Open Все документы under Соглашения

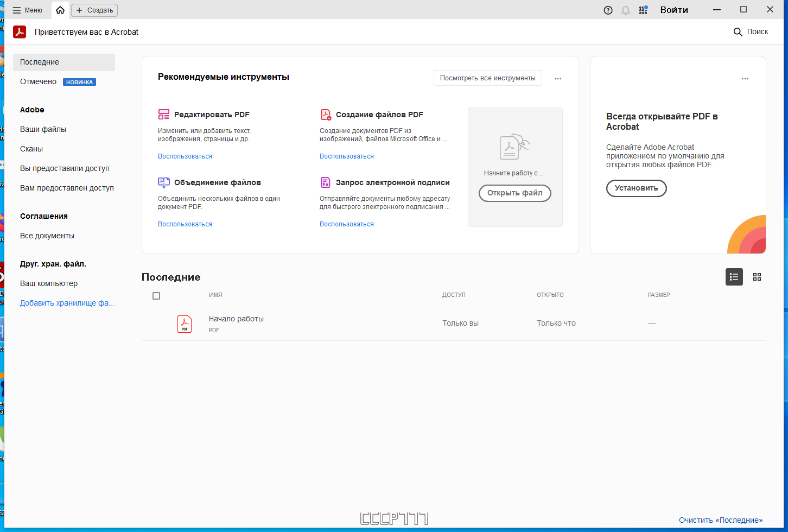[x=47, y=236]
